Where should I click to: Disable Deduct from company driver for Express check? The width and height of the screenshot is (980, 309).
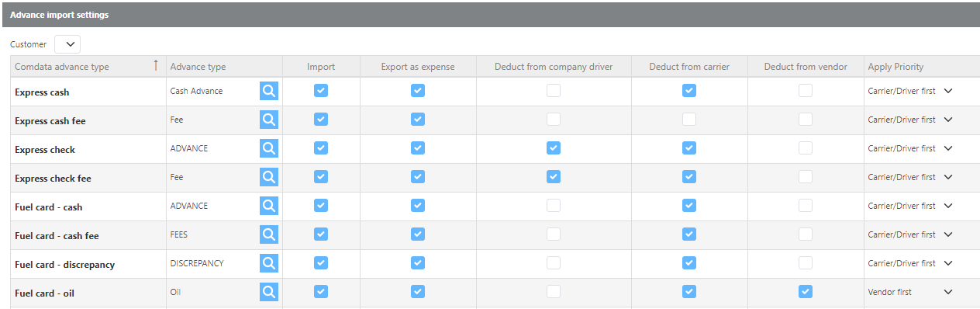tap(554, 148)
